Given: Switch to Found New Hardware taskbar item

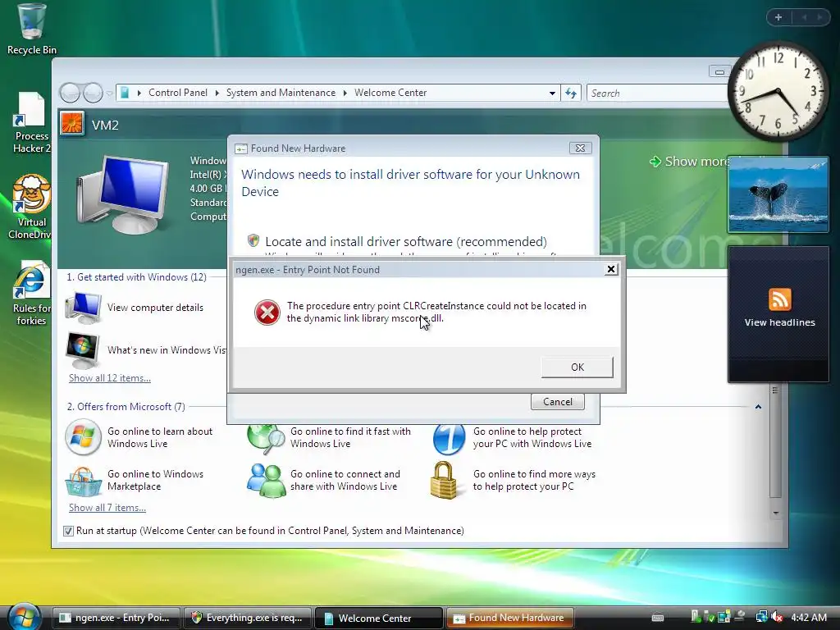Looking at the screenshot, I should click(x=509, y=618).
